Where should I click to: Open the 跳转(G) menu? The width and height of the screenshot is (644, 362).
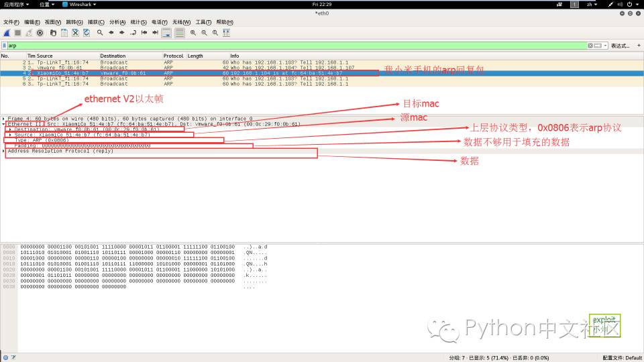(x=74, y=22)
